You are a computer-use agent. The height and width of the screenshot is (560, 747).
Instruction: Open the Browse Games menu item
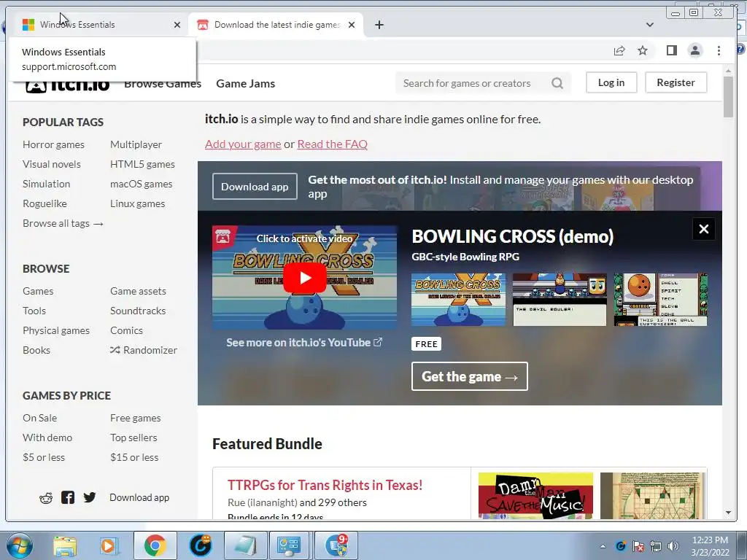click(163, 84)
